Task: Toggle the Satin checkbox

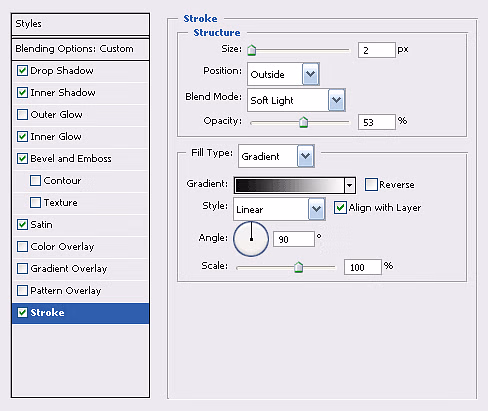Action: pyautogui.click(x=22, y=225)
